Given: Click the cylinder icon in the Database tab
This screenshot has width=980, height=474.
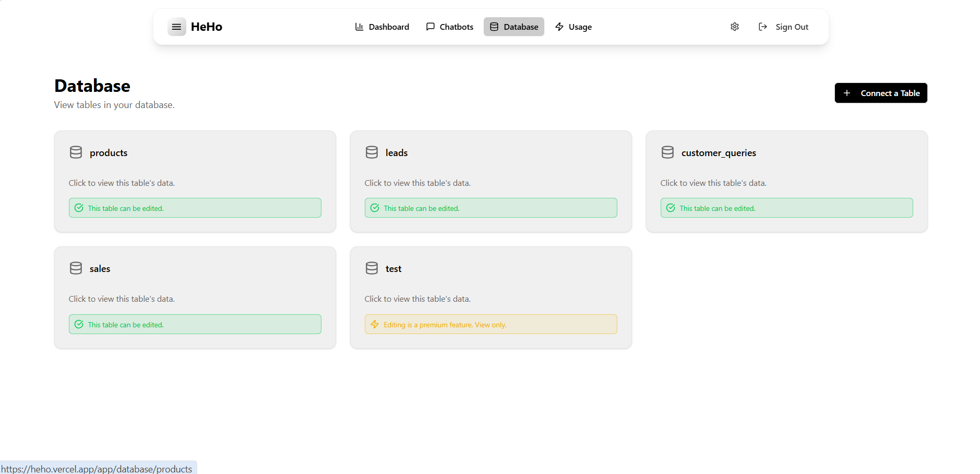Looking at the screenshot, I should click(x=494, y=27).
